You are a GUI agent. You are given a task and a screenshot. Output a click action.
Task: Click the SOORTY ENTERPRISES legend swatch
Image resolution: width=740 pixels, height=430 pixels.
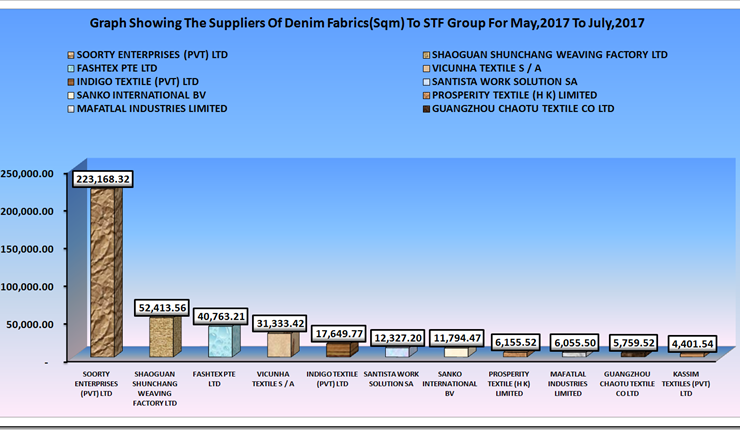pos(71,55)
